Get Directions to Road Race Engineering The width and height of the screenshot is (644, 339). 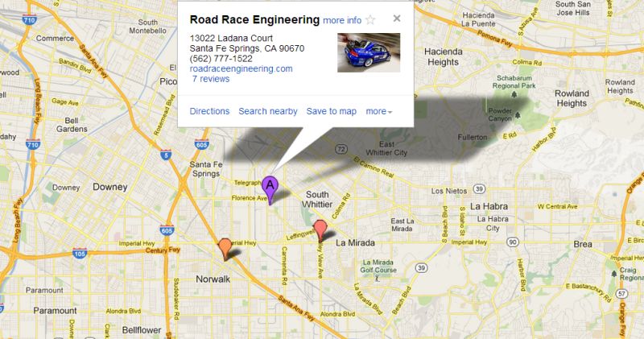[x=209, y=111]
